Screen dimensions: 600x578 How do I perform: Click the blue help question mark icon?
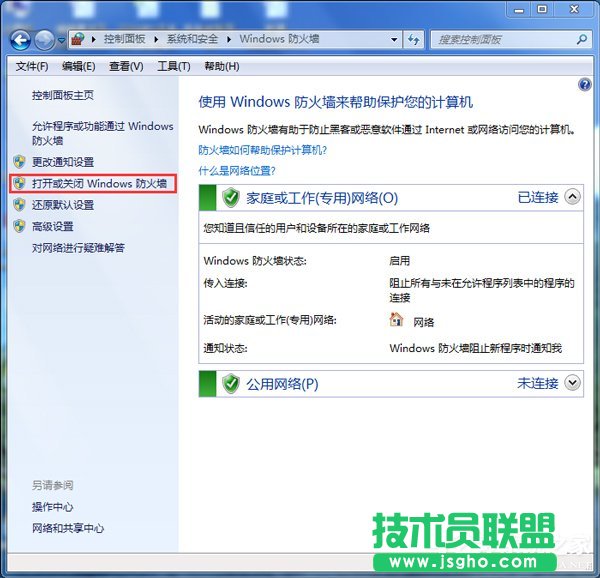click(585, 85)
